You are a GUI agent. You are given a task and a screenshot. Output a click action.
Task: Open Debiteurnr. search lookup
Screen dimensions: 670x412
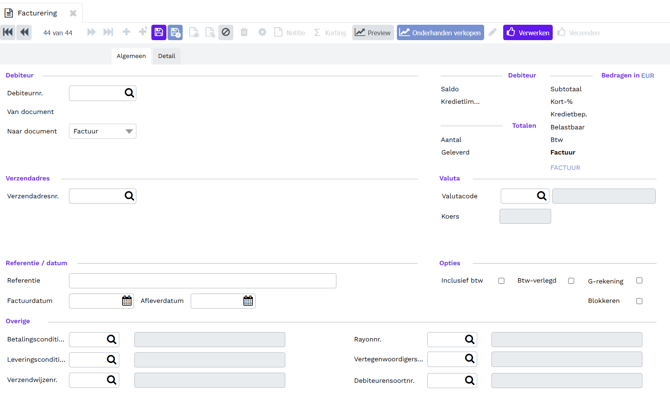(129, 93)
